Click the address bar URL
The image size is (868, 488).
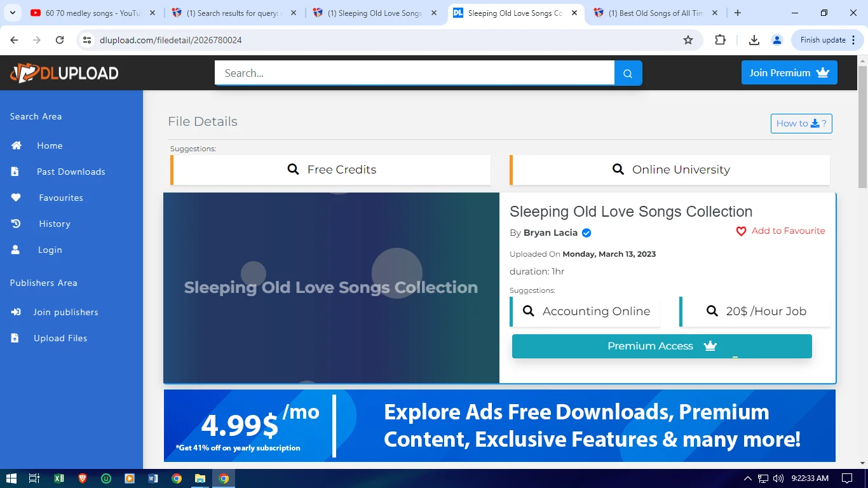(x=171, y=40)
